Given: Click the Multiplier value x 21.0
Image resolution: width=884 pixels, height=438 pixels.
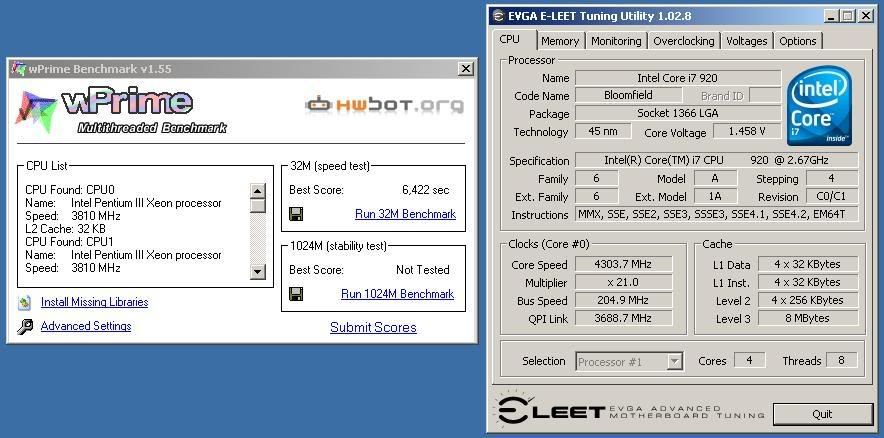Looking at the screenshot, I should coord(623,282).
